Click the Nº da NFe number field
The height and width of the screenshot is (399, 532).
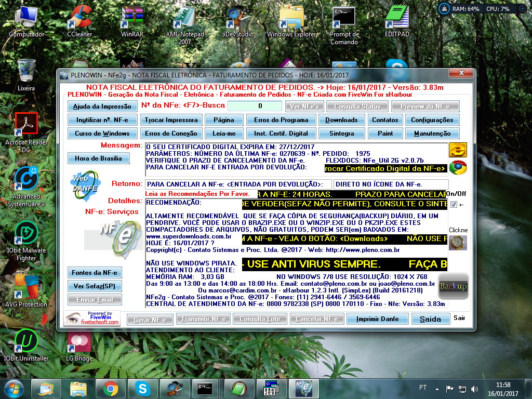pos(255,106)
